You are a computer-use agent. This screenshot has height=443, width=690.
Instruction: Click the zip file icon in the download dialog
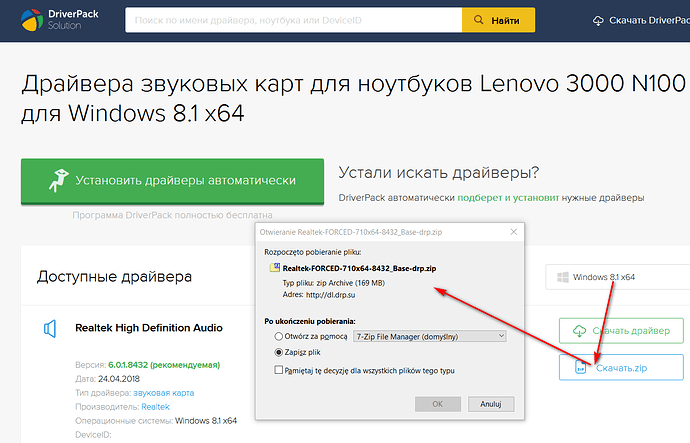click(275, 269)
